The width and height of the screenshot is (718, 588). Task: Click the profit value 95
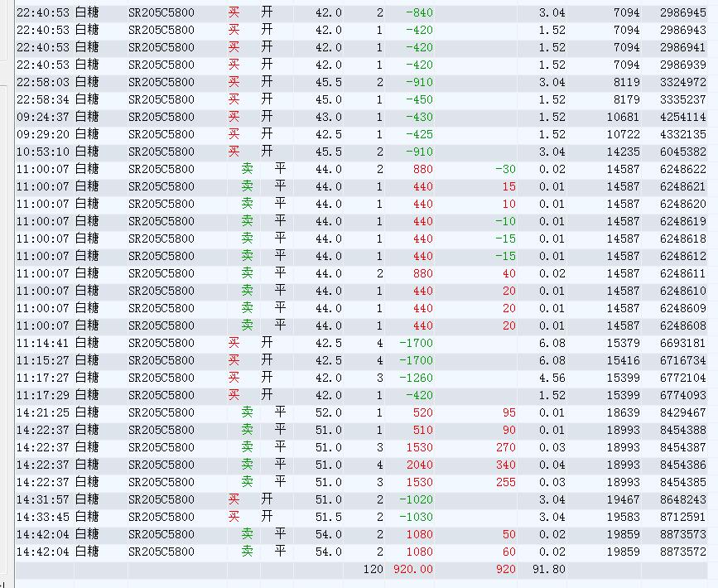pos(508,413)
